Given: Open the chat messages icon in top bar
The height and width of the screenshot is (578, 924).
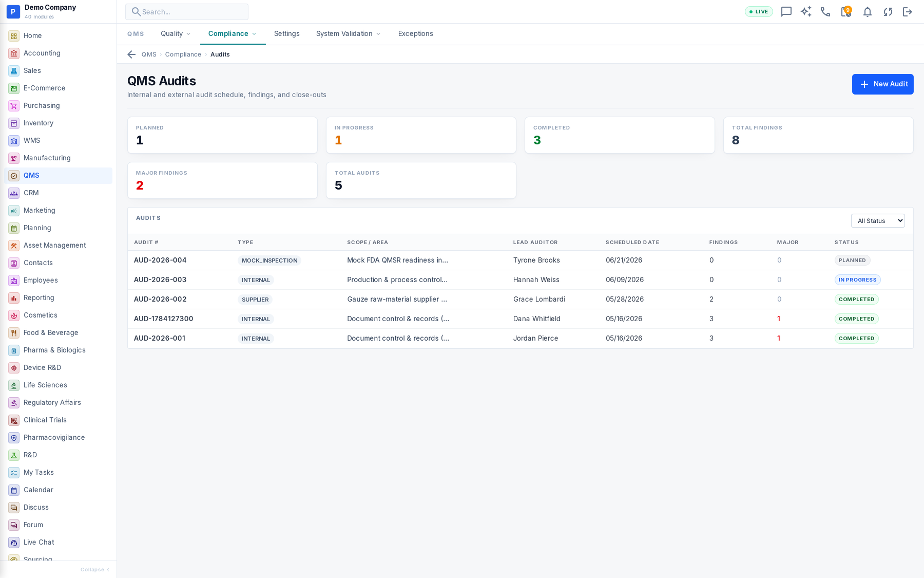Looking at the screenshot, I should pyautogui.click(x=786, y=12).
